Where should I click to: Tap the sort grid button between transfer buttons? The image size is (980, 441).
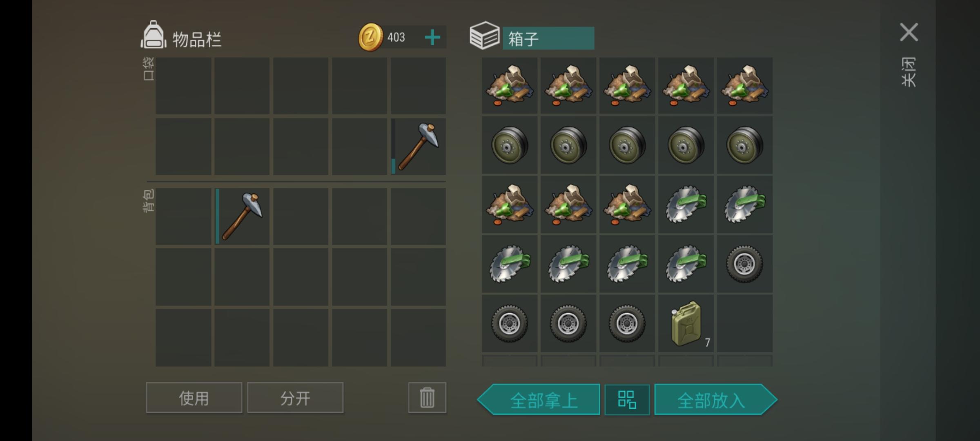(x=627, y=400)
